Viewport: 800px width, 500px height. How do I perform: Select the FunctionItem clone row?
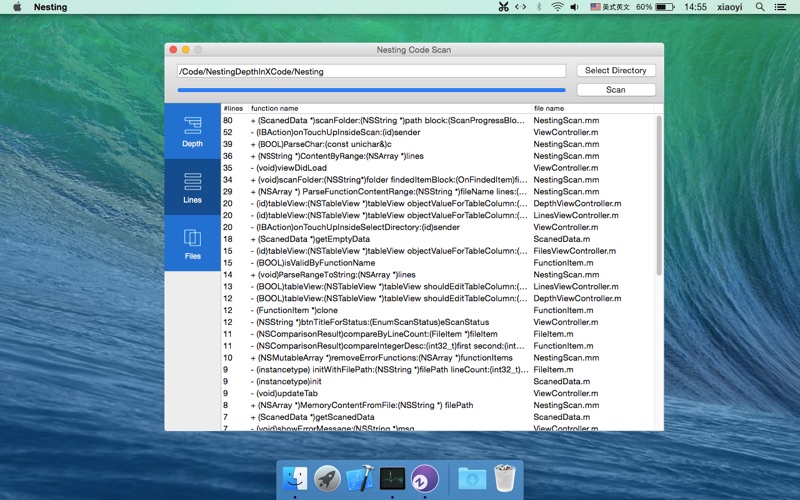point(438,310)
